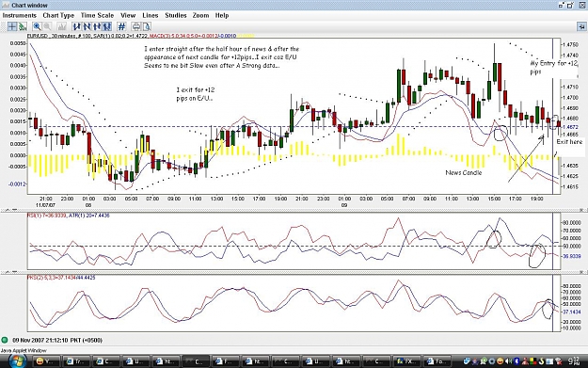Open print preview page icon

click(146, 26)
